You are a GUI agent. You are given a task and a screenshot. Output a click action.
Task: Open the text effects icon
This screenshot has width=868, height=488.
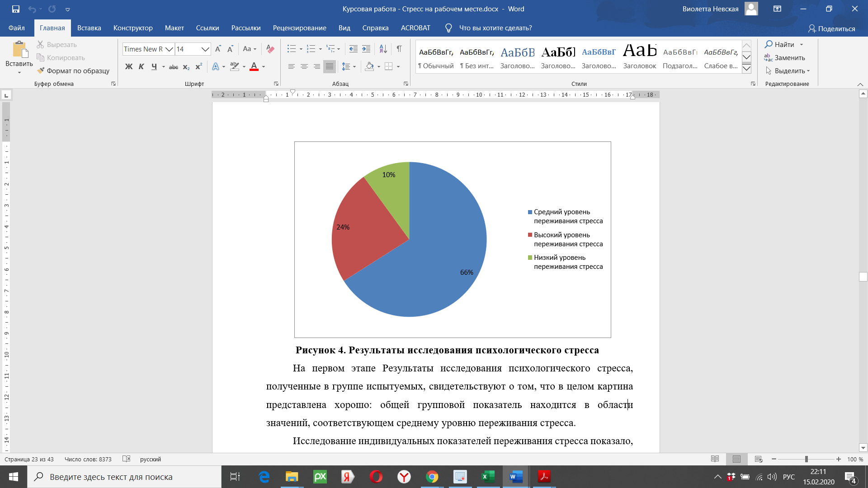216,67
